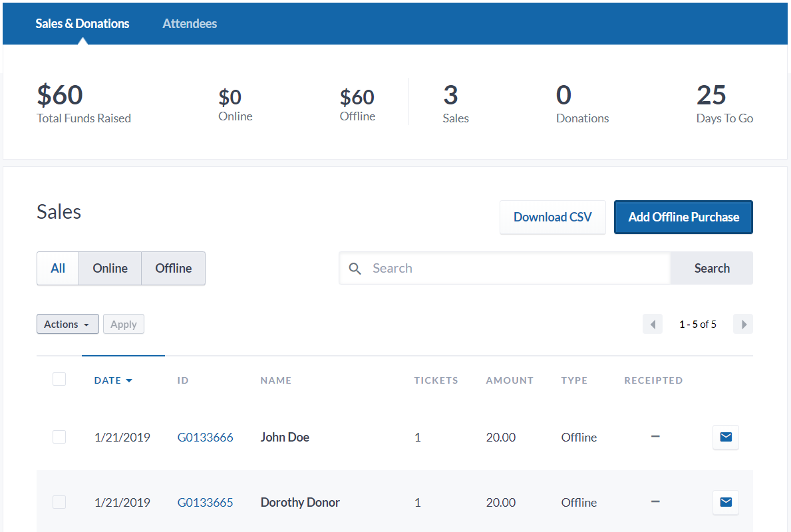Click the email icon for Dorothy Donor
This screenshot has width=791, height=532.
[725, 502]
